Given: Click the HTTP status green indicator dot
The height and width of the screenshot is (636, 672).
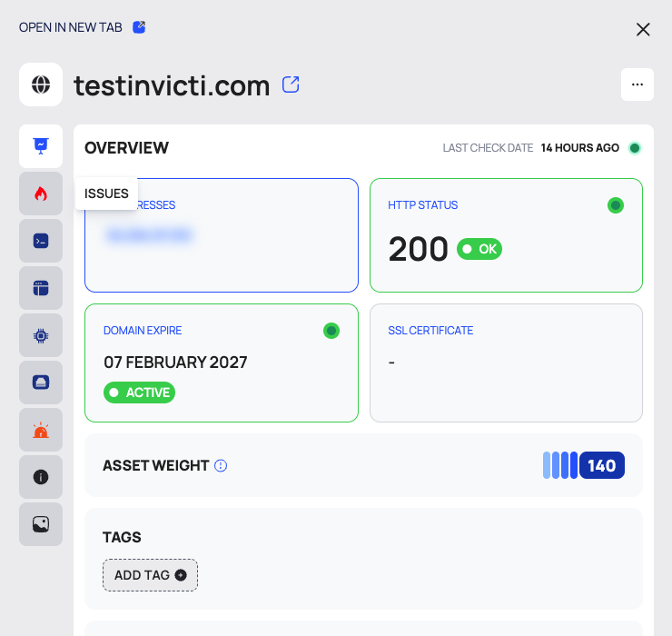Looking at the screenshot, I should pos(616,205).
